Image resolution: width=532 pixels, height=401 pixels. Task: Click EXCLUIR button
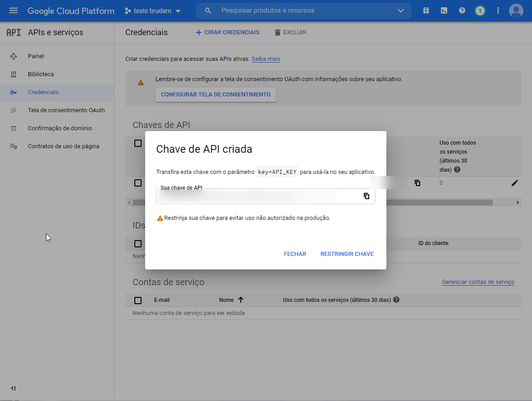(290, 32)
